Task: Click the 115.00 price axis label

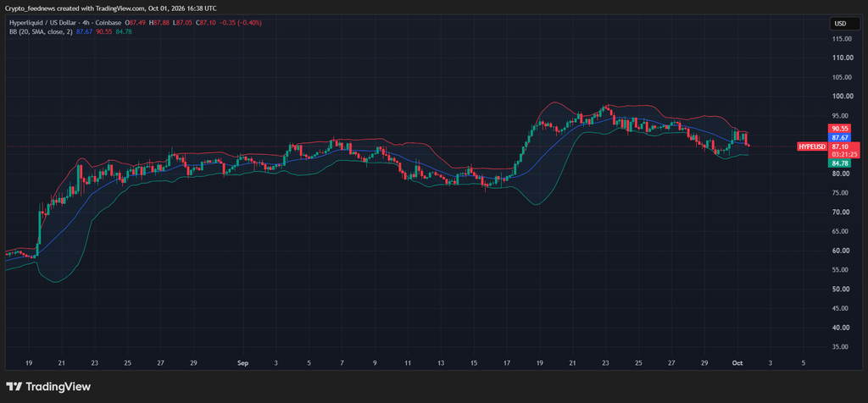Action: [841, 39]
